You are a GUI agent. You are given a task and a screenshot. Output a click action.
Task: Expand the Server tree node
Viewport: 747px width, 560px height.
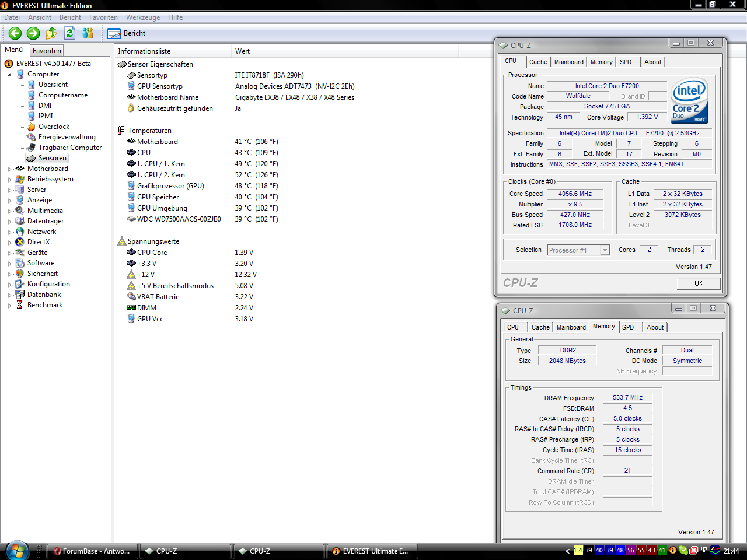pyautogui.click(x=9, y=190)
